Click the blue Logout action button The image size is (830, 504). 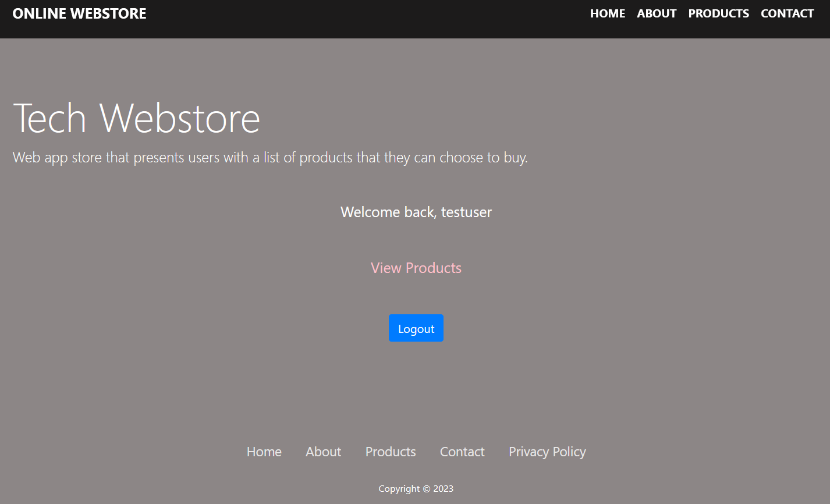416,328
